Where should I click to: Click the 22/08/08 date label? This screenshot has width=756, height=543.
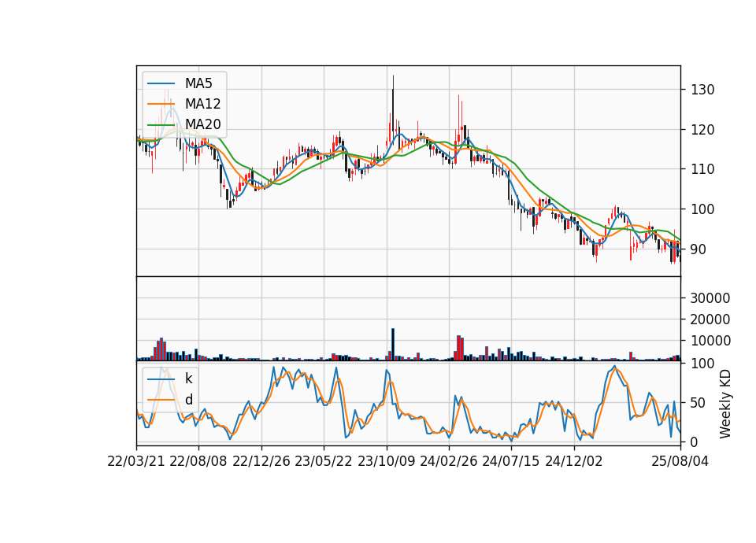[198, 461]
